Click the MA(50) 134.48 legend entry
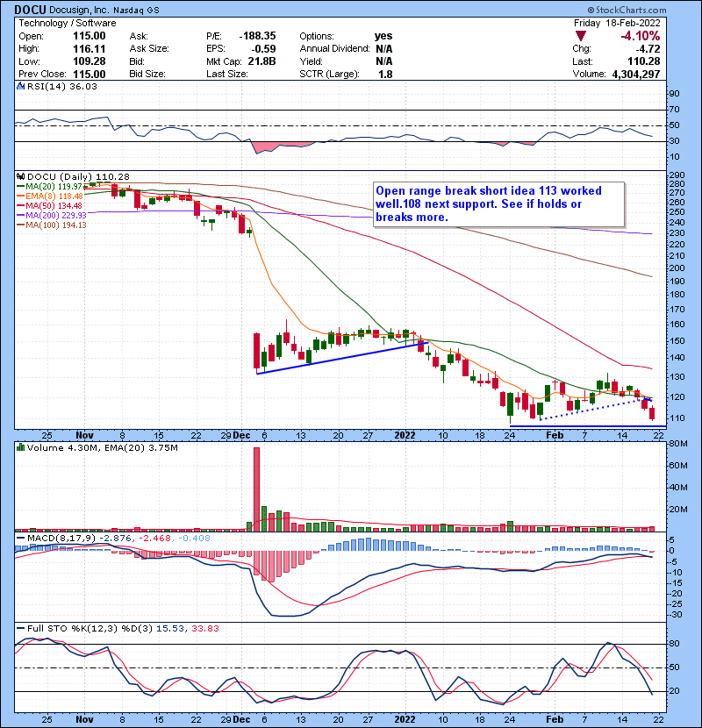This screenshot has height=728, width=702. coord(50,205)
